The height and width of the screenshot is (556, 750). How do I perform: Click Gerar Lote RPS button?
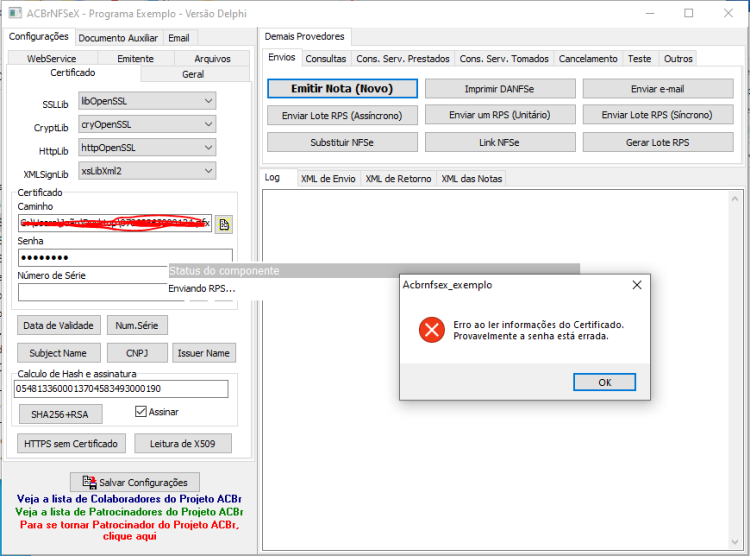[x=658, y=142]
